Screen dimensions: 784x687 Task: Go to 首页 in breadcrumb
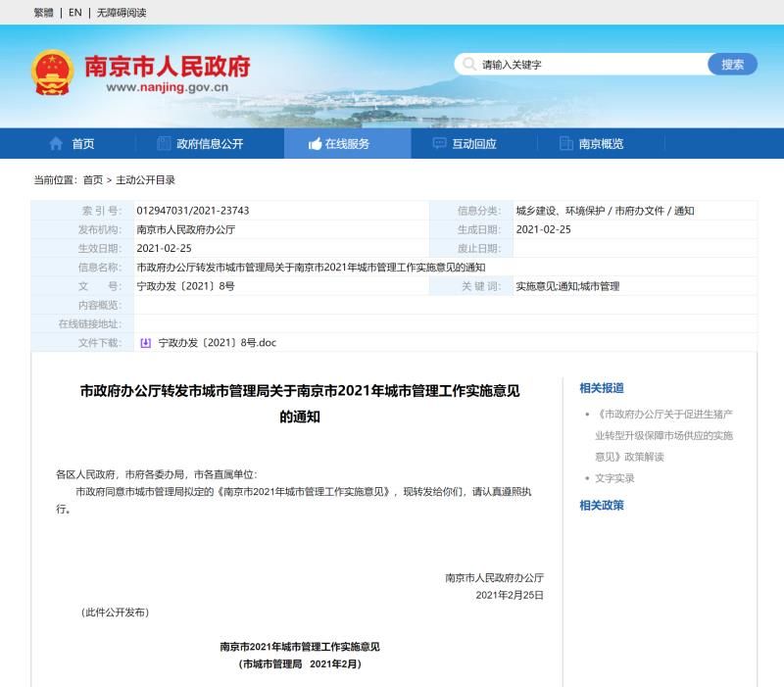click(93, 180)
